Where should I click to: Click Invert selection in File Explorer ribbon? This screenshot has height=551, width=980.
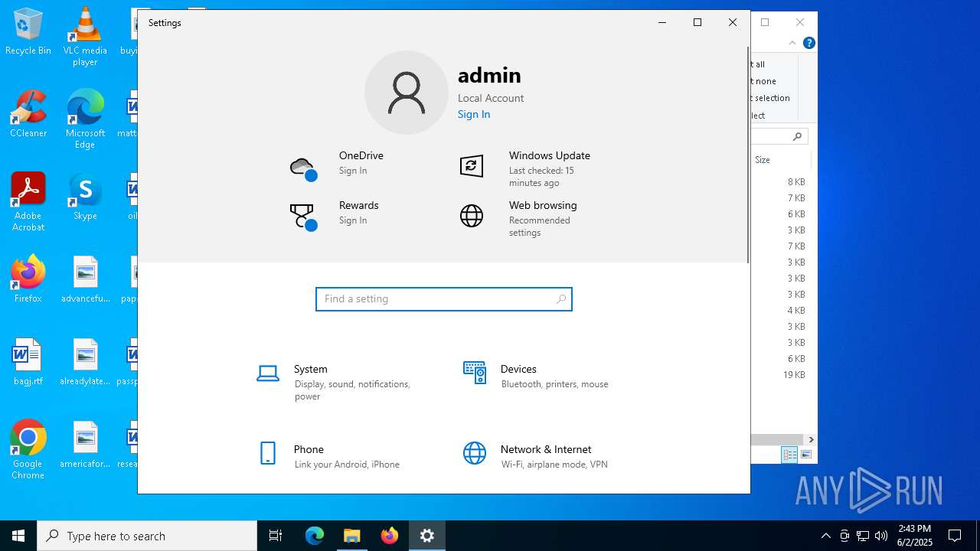770,98
